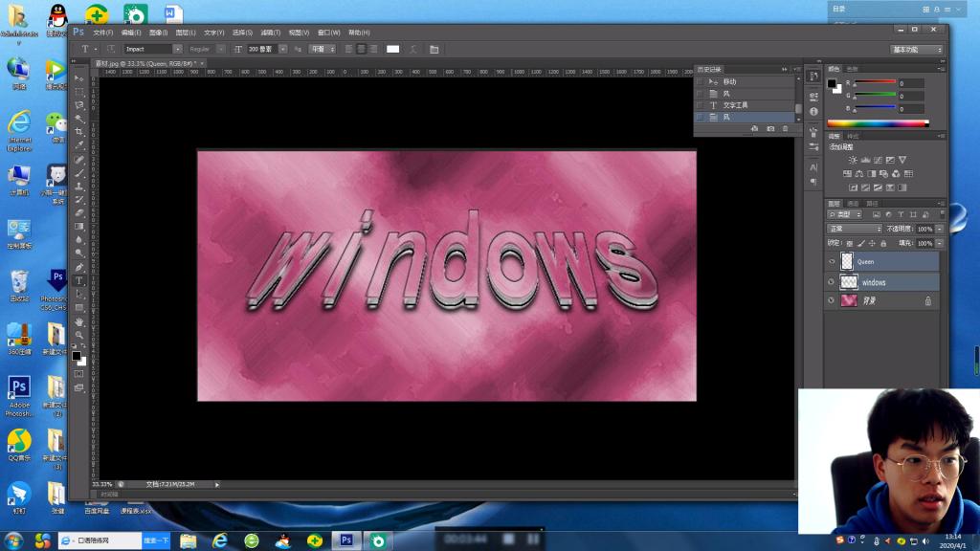Select the Hand tool
980x551 pixels.
click(80, 321)
